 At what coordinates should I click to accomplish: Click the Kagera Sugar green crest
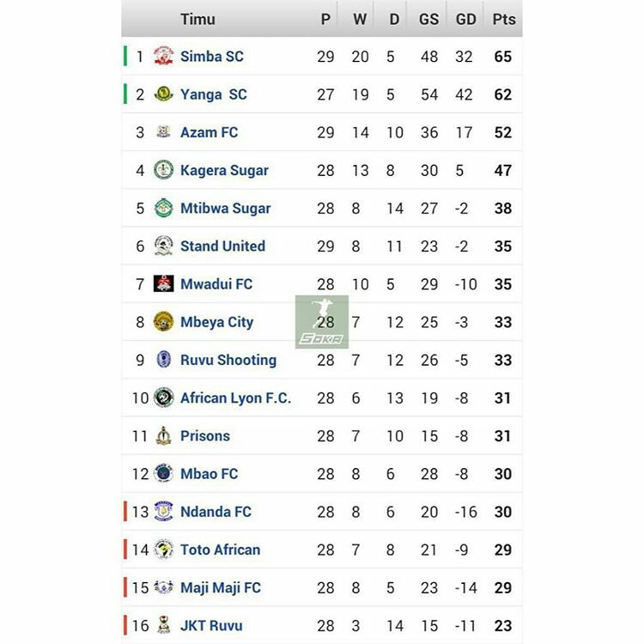pos(163,170)
